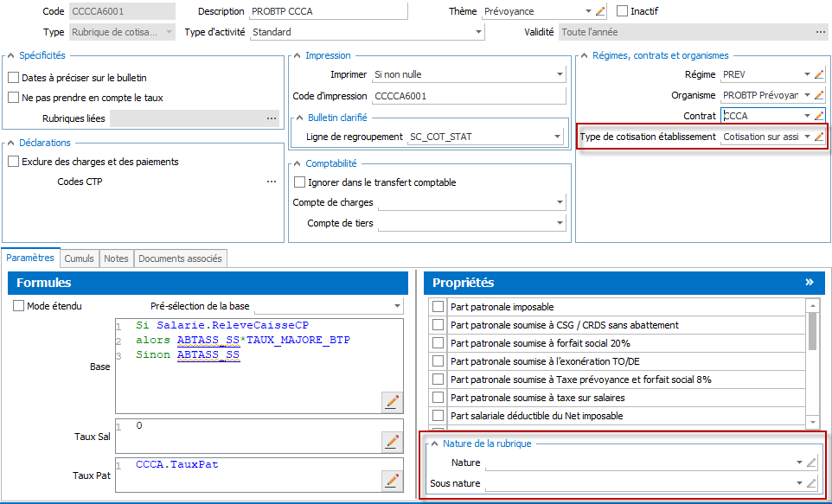Click the pencil icon beside Sous nature
832x504 pixels.
tap(810, 483)
